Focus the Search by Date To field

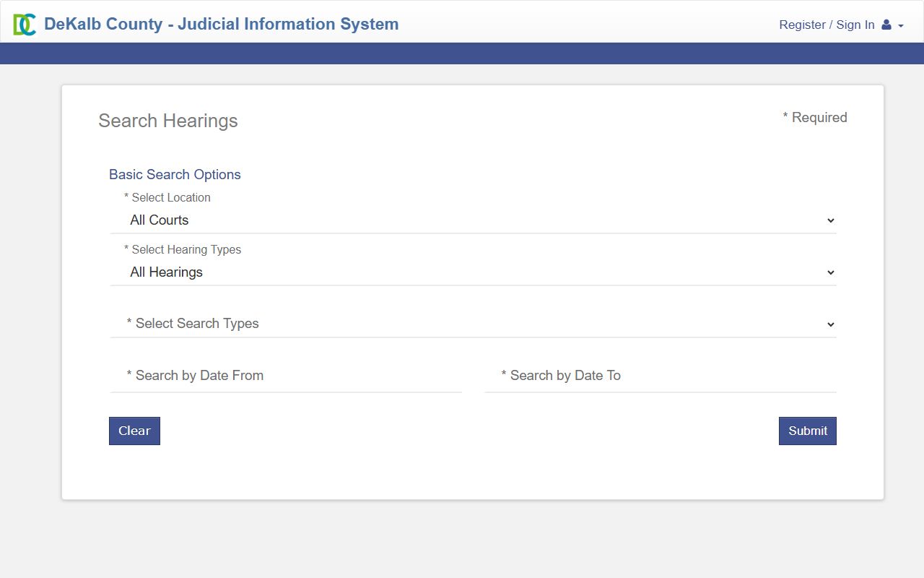pos(661,376)
